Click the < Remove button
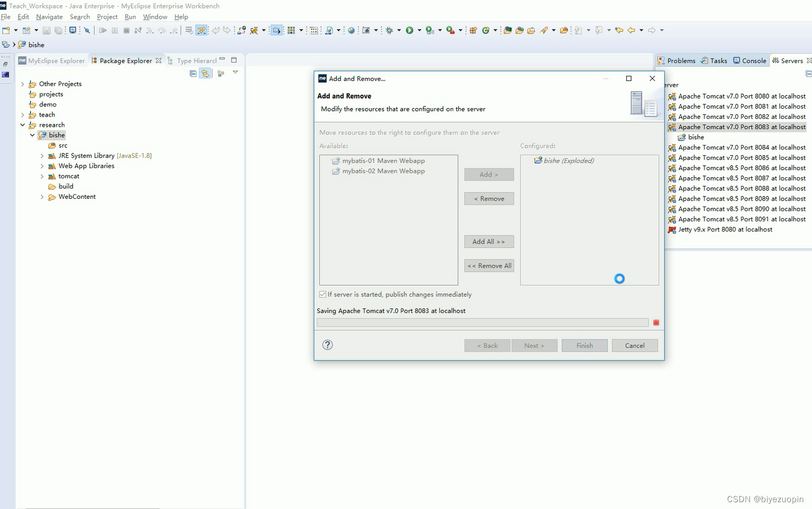 (x=489, y=199)
